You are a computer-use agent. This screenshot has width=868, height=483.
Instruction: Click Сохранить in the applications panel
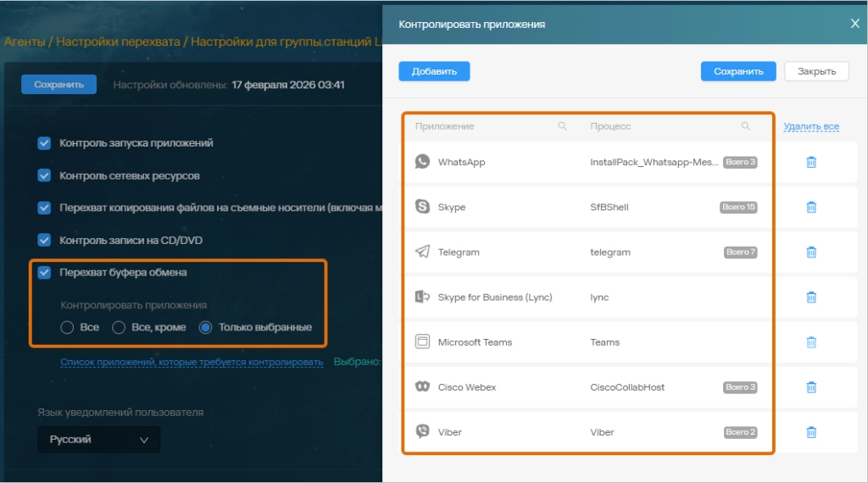coord(738,71)
